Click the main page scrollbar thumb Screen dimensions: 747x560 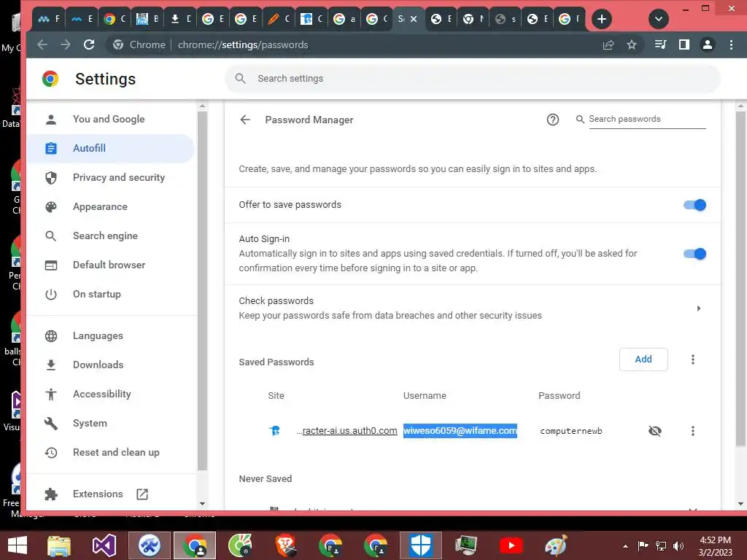coord(740,279)
